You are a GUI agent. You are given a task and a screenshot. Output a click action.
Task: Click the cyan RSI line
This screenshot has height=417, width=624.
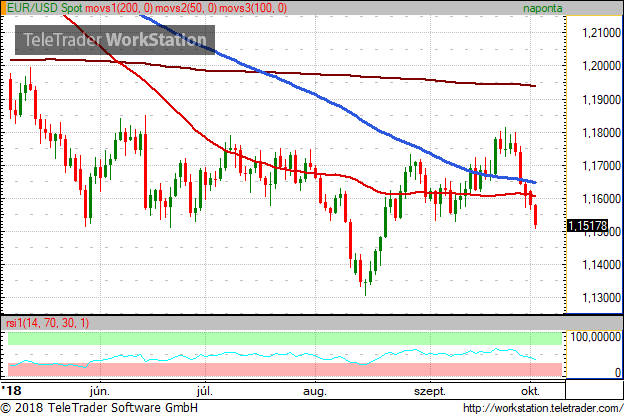(273, 356)
